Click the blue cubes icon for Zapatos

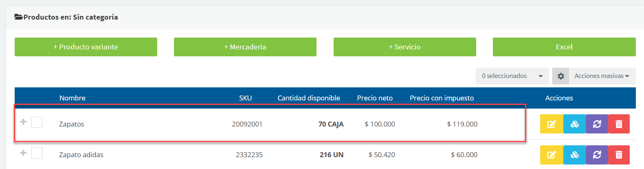tap(574, 124)
